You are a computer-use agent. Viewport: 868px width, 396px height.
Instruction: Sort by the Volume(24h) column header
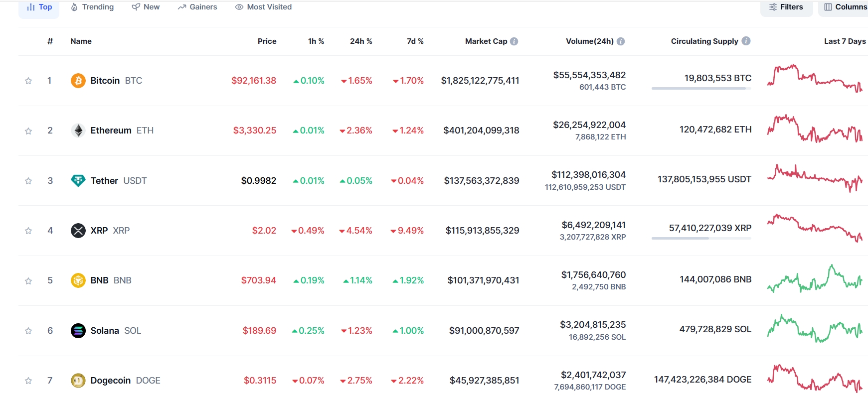pos(590,41)
